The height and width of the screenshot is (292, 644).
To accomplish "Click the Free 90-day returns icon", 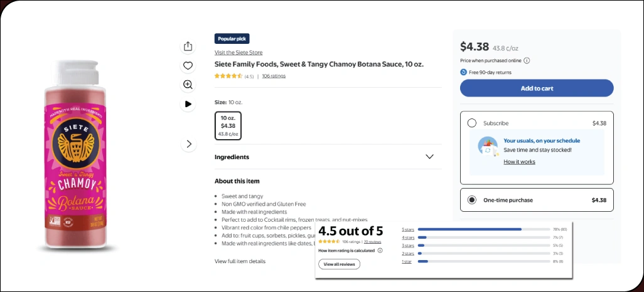I will point(463,72).
